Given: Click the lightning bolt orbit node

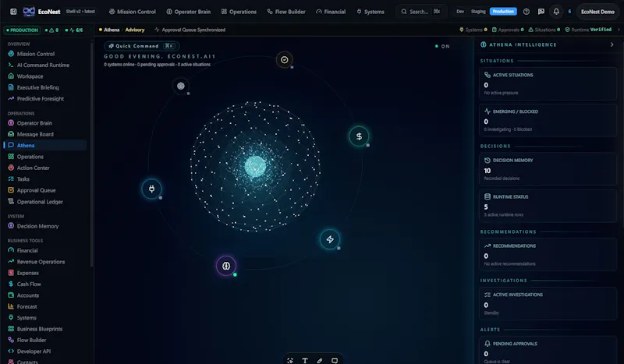Looking at the screenshot, I should point(330,239).
